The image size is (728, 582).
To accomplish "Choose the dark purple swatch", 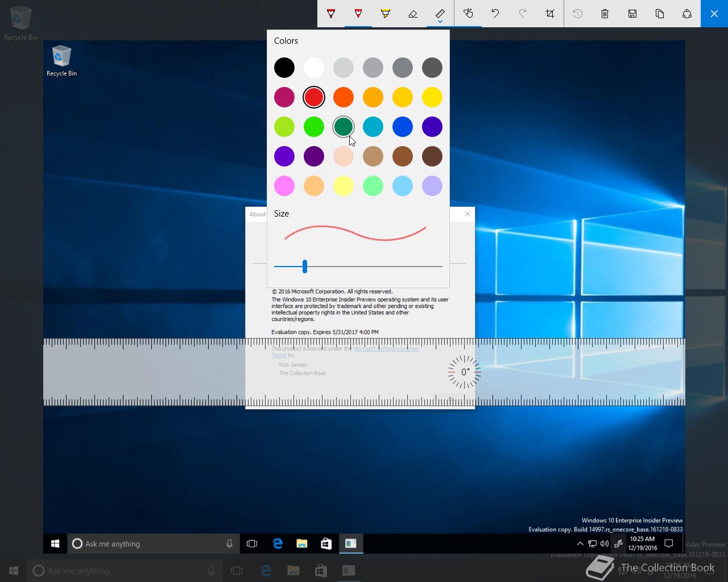I will tap(314, 156).
